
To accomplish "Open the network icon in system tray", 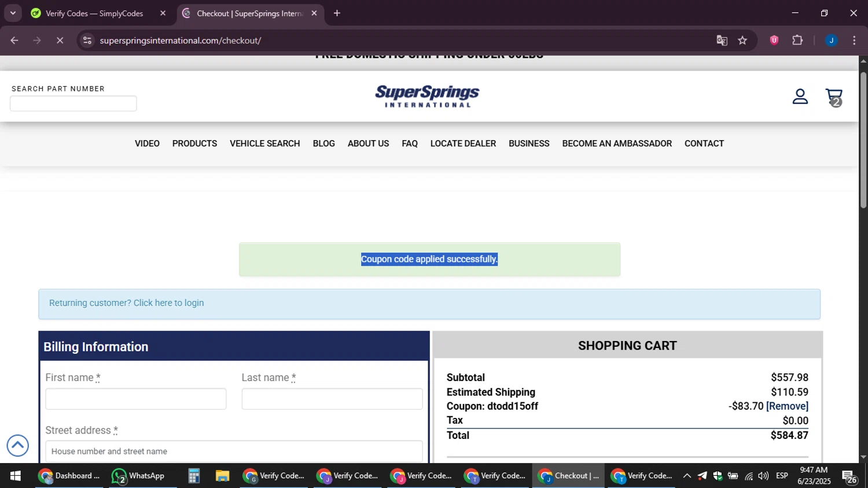I will (x=749, y=476).
